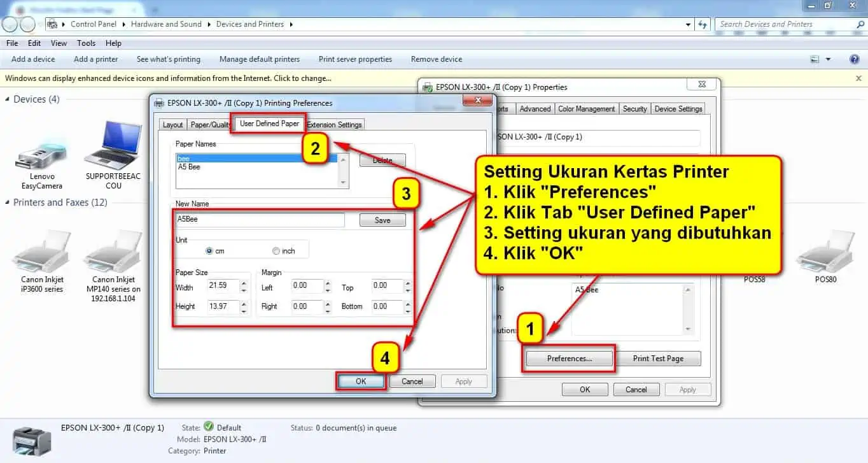Viewport: 868px width, 463px height.
Task: Increase paper Width with up arrow
Action: (244, 283)
